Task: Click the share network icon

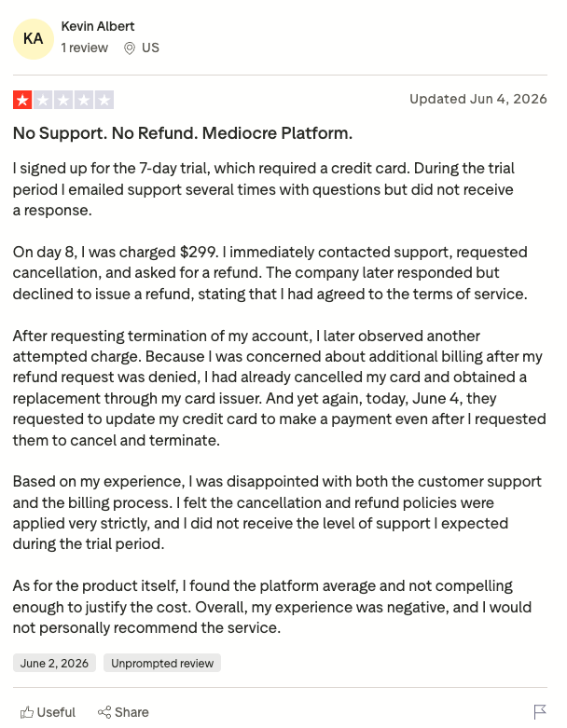Action: pos(104,712)
